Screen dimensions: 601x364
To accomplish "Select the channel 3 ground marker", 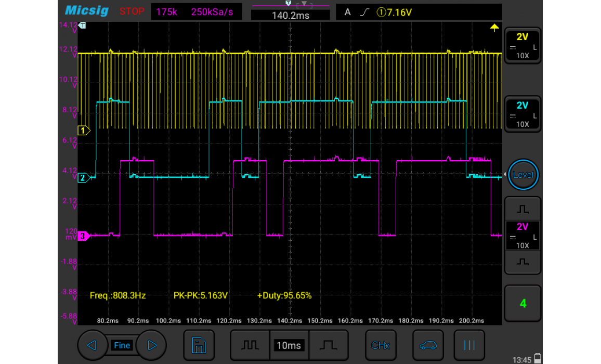I will tap(84, 237).
